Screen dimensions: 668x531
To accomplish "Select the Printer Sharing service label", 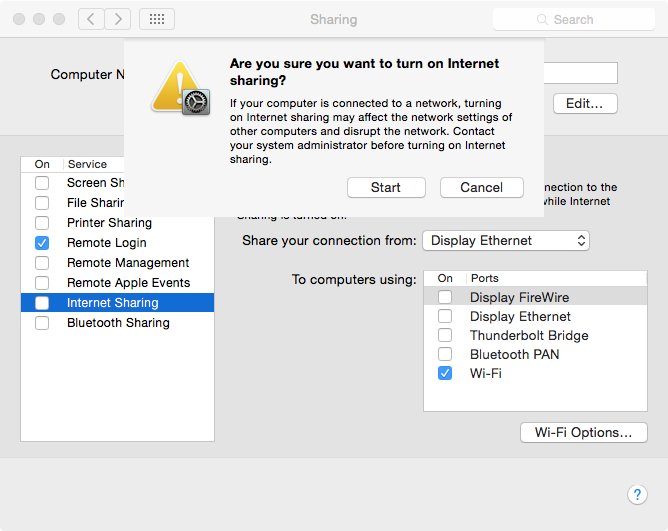I will point(109,223).
